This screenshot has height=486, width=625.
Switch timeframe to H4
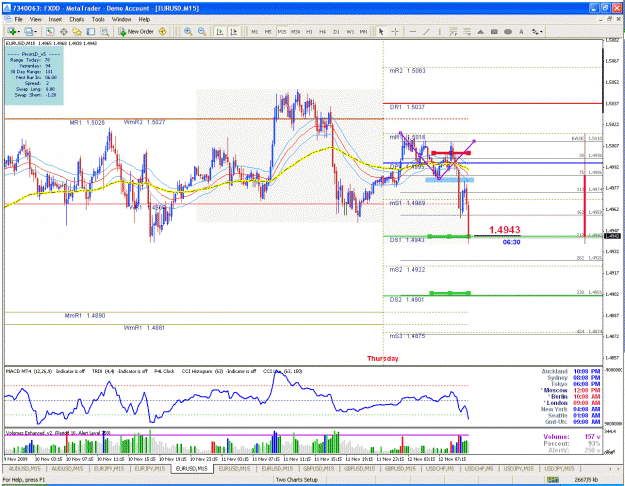point(322,31)
